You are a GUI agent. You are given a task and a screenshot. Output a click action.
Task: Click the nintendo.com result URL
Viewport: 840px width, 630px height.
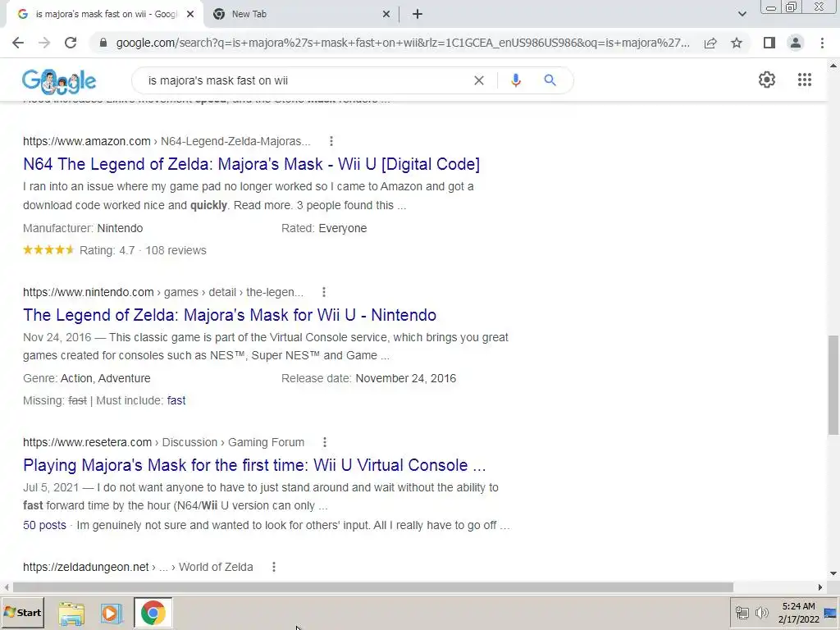coord(163,292)
